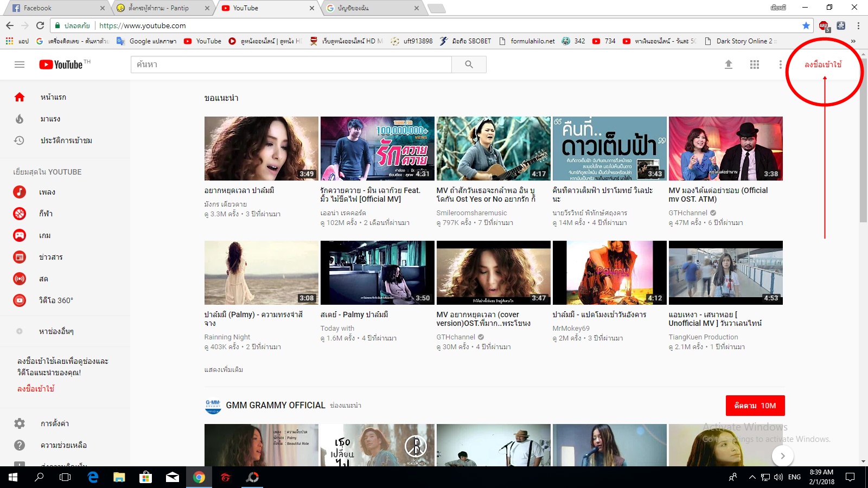Open the คืนที่ดาวเต็มฟ้า video thumbnail
868x488 pixels.
click(610, 149)
